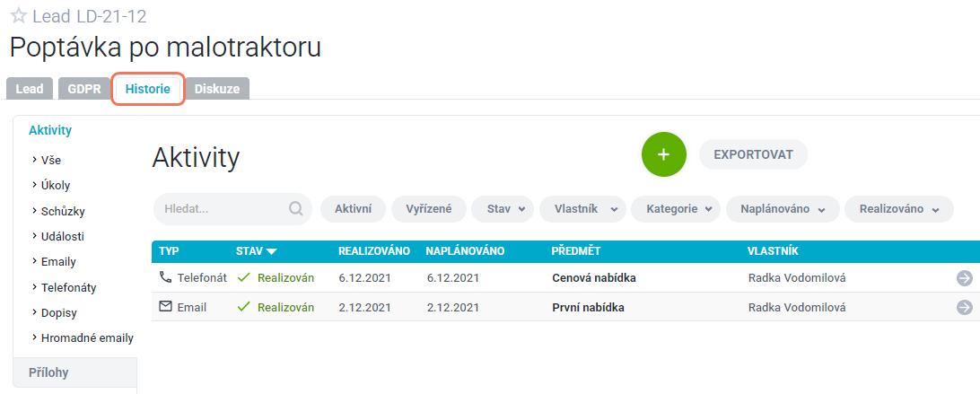Go to the Diskuze tab
Viewport: 980px width, 394px height.
point(217,89)
